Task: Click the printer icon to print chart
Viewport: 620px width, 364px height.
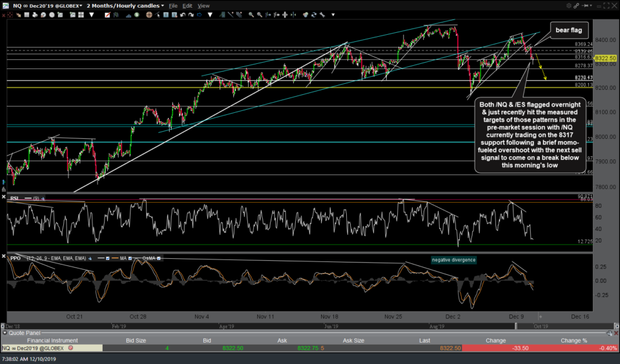Action: pyautogui.click(x=35, y=15)
